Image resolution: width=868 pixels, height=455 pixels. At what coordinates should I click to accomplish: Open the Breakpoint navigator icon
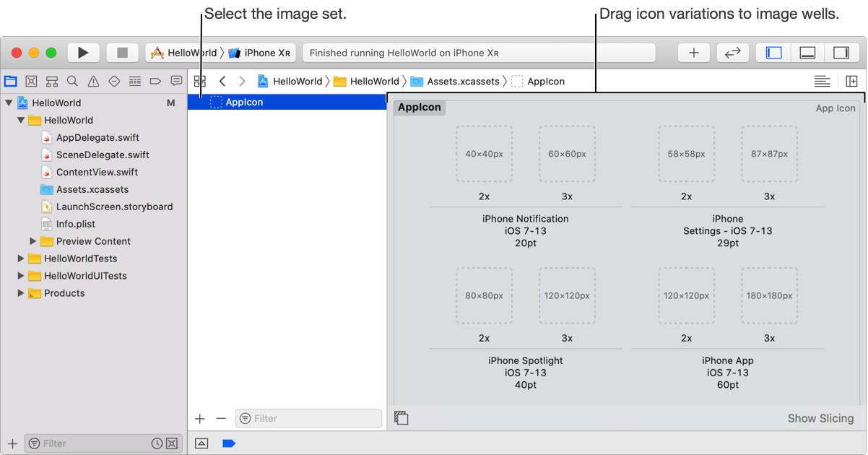click(155, 81)
